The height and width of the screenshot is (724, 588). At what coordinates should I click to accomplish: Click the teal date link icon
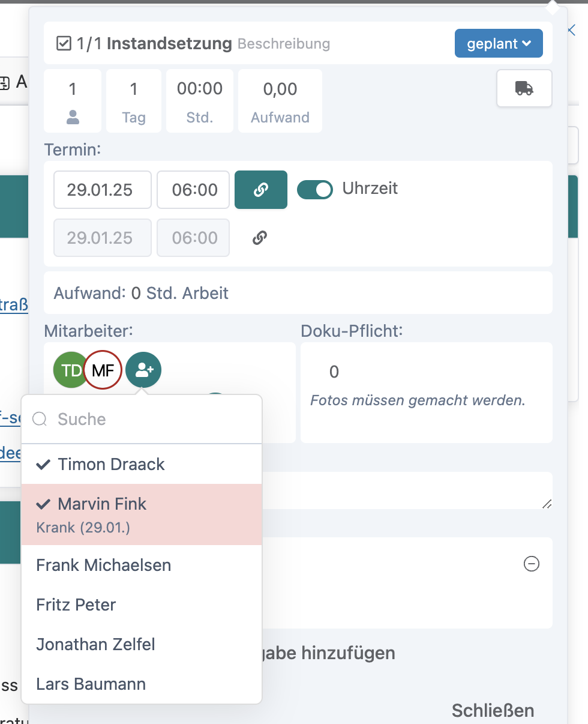[260, 190]
